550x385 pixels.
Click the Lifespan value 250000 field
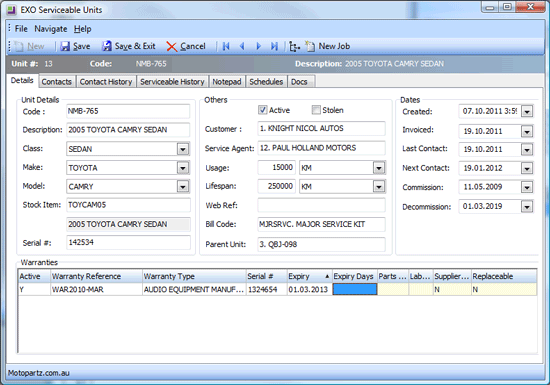[276, 186]
